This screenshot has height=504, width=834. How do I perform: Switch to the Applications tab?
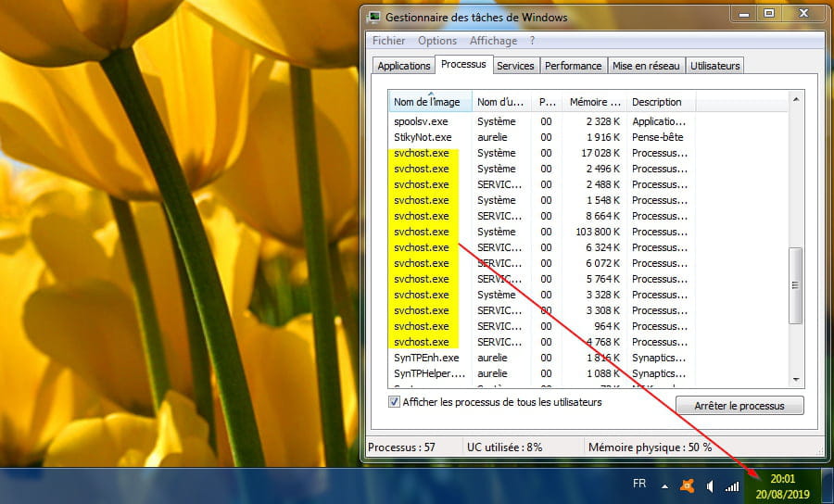[x=404, y=66]
